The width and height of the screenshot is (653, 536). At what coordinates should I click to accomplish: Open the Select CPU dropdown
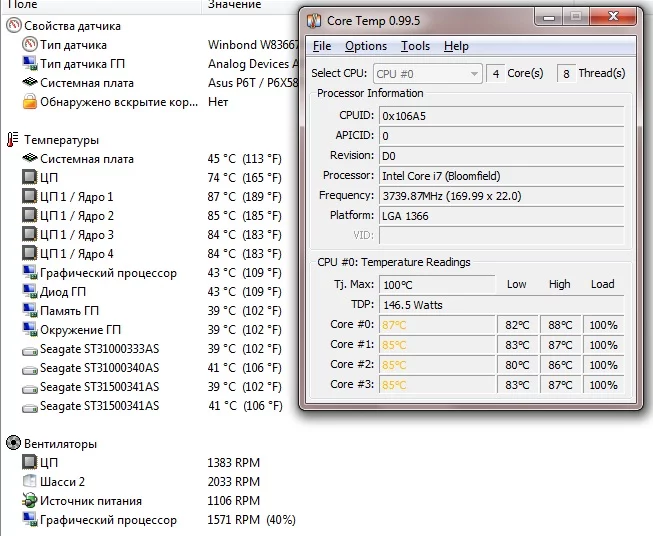(x=428, y=74)
